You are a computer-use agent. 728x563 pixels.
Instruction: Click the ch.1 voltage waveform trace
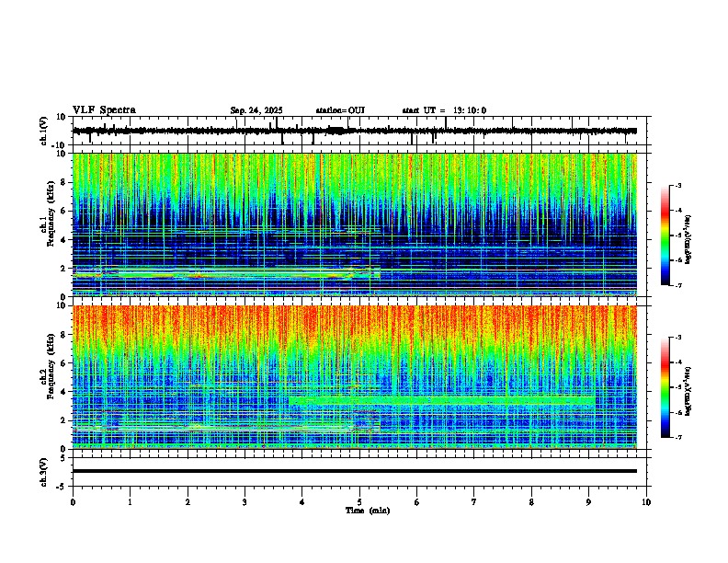point(355,131)
